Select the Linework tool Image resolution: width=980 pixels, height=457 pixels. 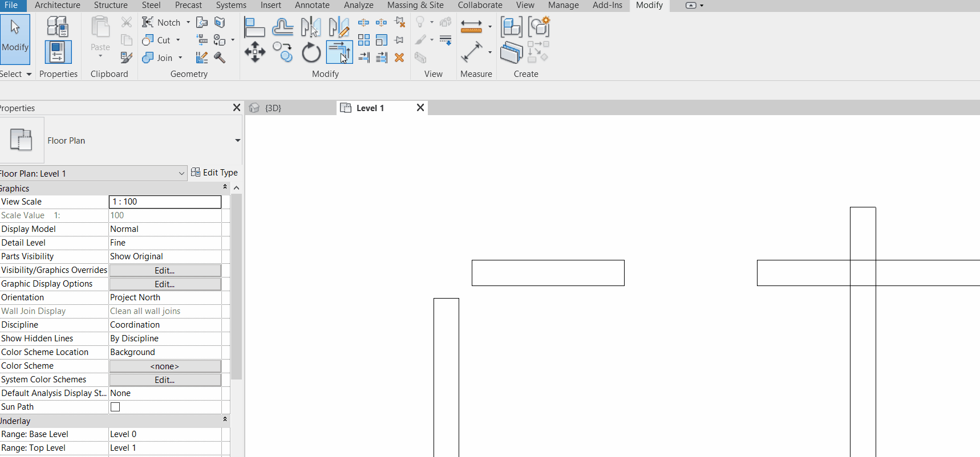click(x=446, y=40)
